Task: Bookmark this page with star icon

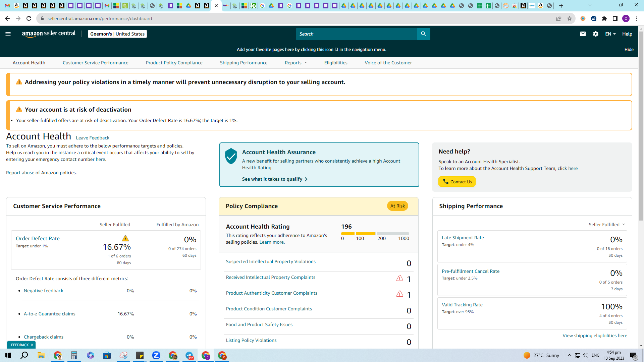Action: tap(570, 18)
